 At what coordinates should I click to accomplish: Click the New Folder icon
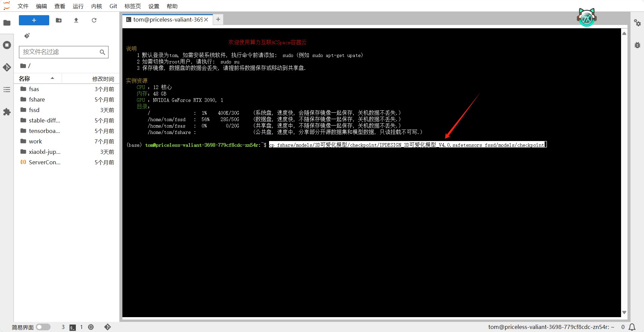click(59, 20)
